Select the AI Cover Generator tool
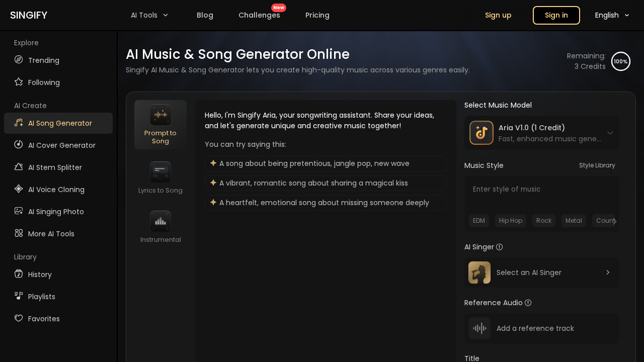 [x=61, y=145]
